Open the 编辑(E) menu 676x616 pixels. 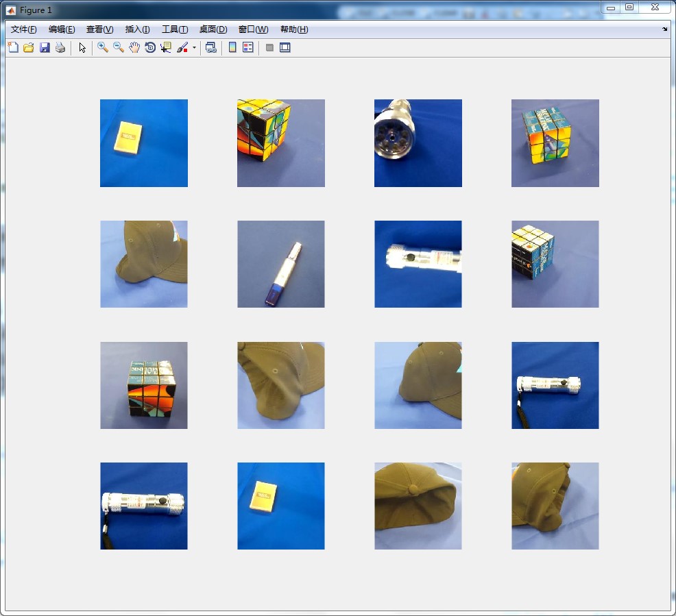(62, 29)
